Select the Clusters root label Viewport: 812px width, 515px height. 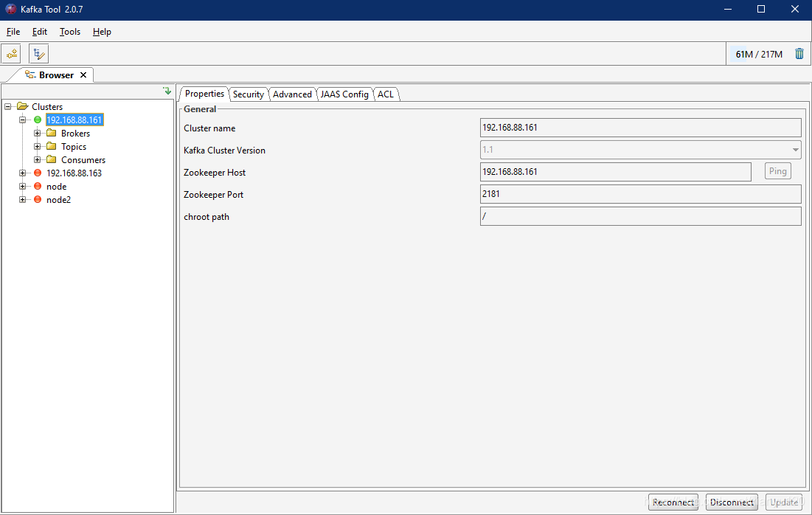[x=47, y=107]
